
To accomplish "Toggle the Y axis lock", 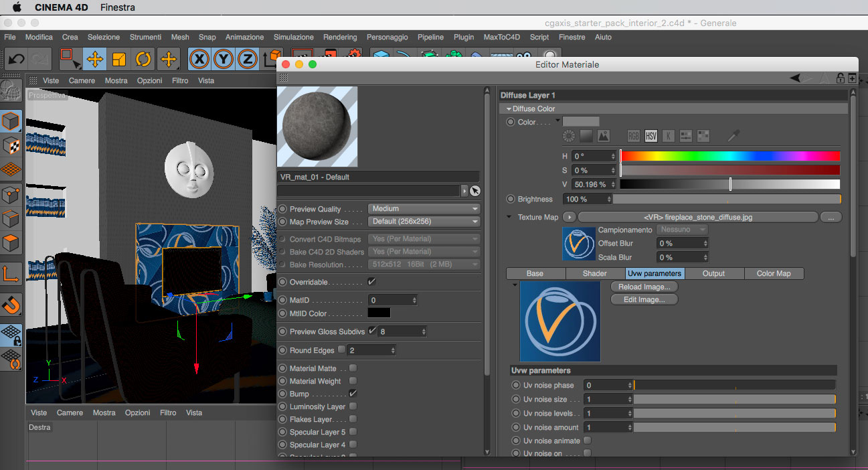I will [224, 59].
